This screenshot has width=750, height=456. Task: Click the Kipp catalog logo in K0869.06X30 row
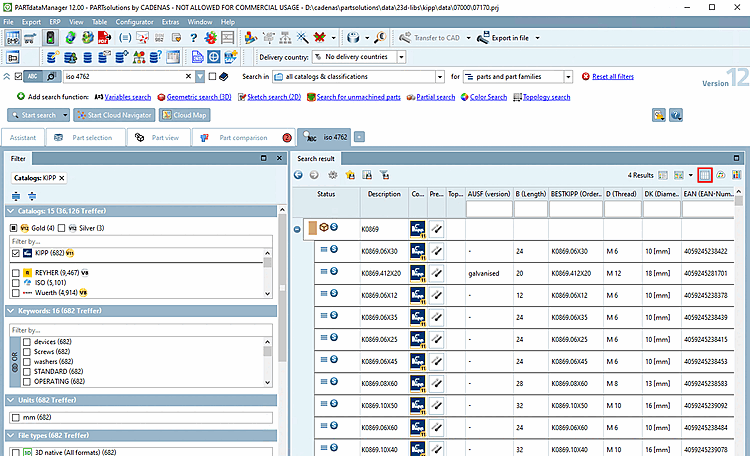[418, 251]
